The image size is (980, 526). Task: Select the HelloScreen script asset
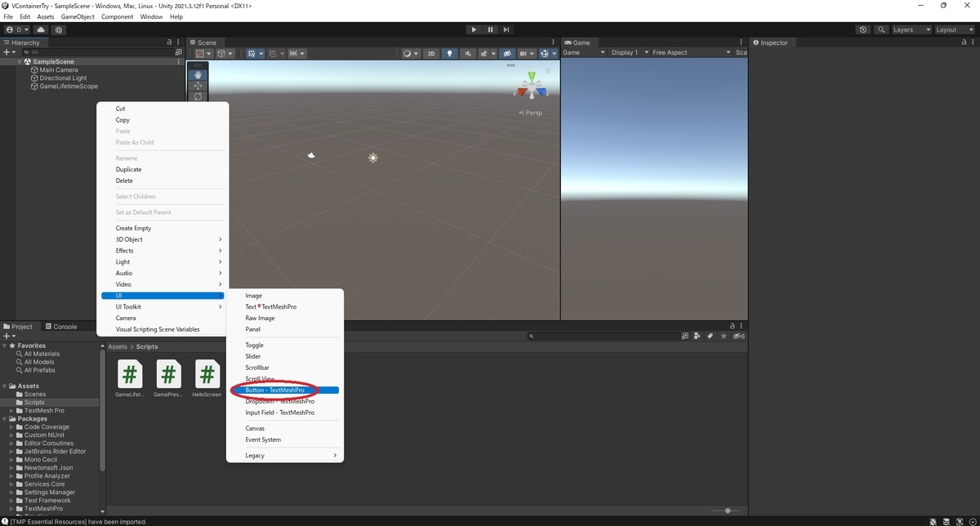[x=207, y=378]
